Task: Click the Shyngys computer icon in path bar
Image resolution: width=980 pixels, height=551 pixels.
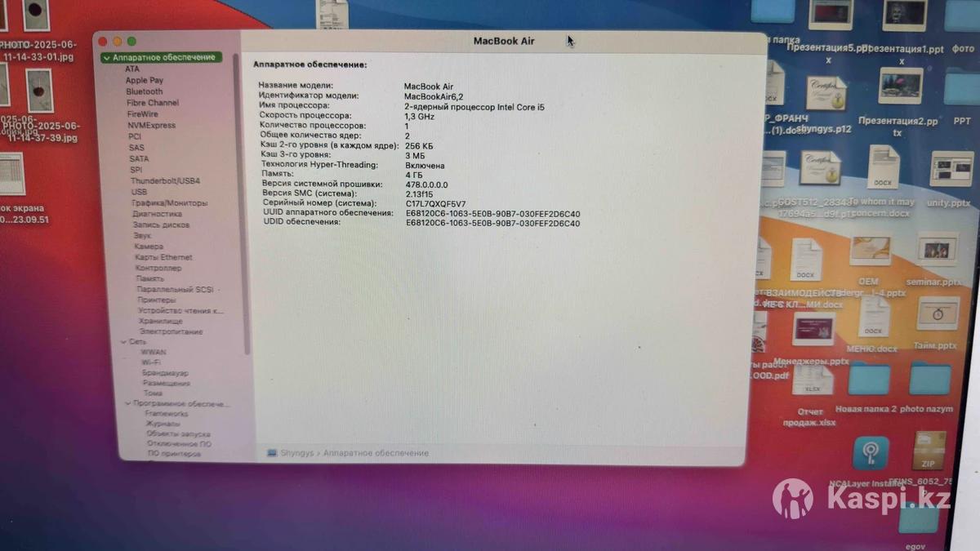Action: (272, 453)
